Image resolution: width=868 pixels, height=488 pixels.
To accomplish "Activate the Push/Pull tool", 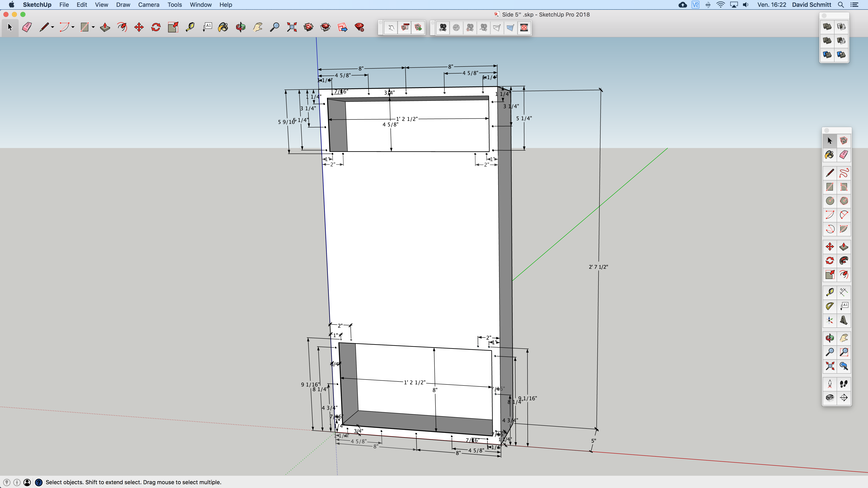I will click(105, 27).
